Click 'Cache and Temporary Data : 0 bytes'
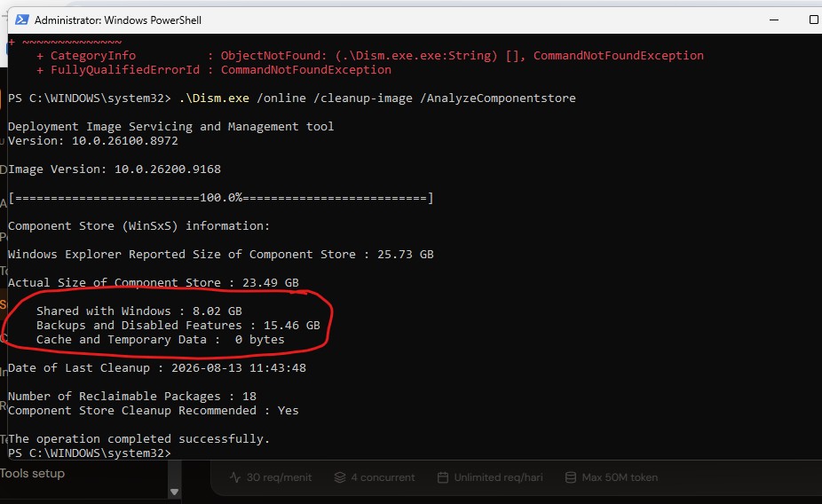822x504 pixels. click(161, 339)
